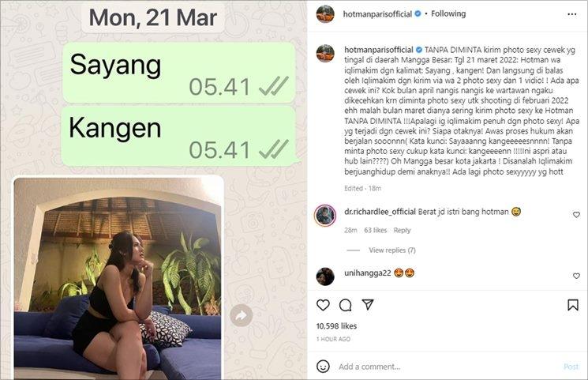Click the Following button
Screen dimensions: 588x380
click(x=448, y=13)
